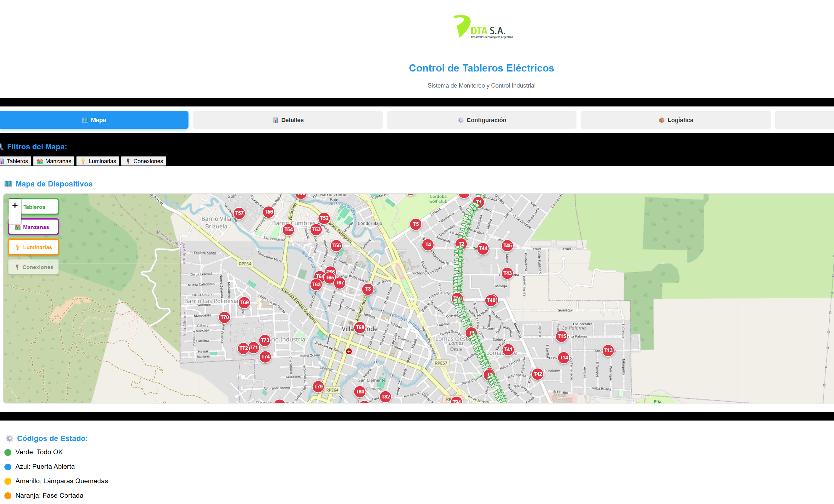Open the Configuración tab
This screenshot has height=504, width=834.
pos(481,120)
